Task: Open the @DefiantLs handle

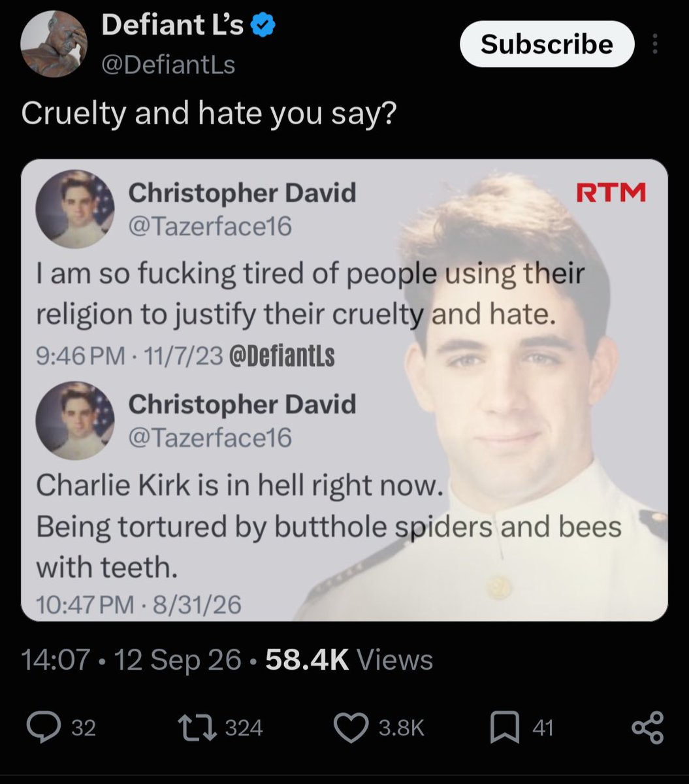Action: pos(168,65)
